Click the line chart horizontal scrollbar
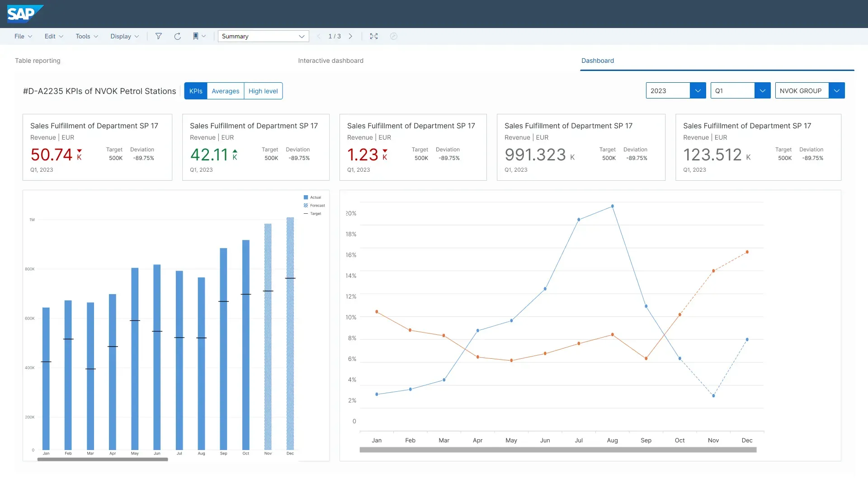 [558, 450]
